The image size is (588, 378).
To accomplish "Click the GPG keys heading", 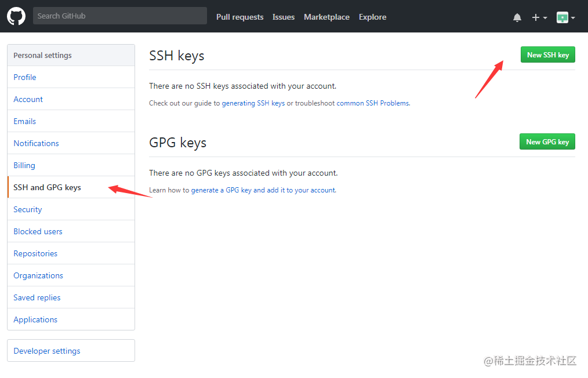I will point(178,143).
